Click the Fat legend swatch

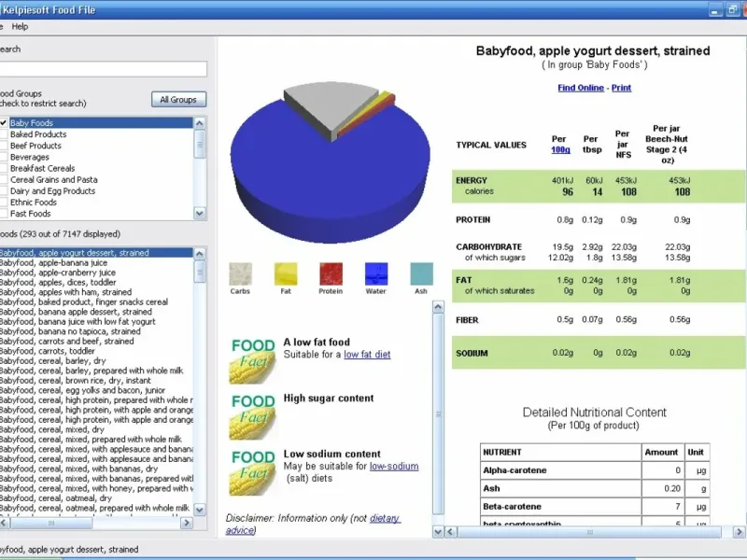click(x=286, y=273)
